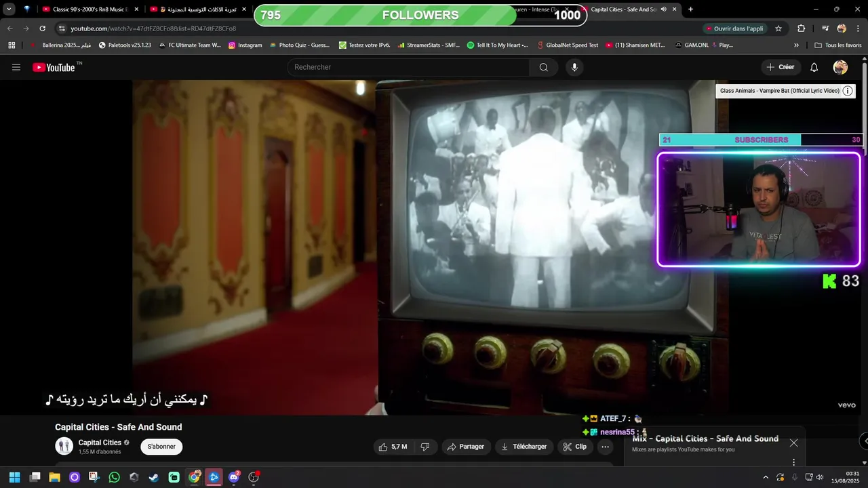Viewport: 868px width, 488px height.
Task: Reload the page in Chrome
Action: (x=42, y=28)
